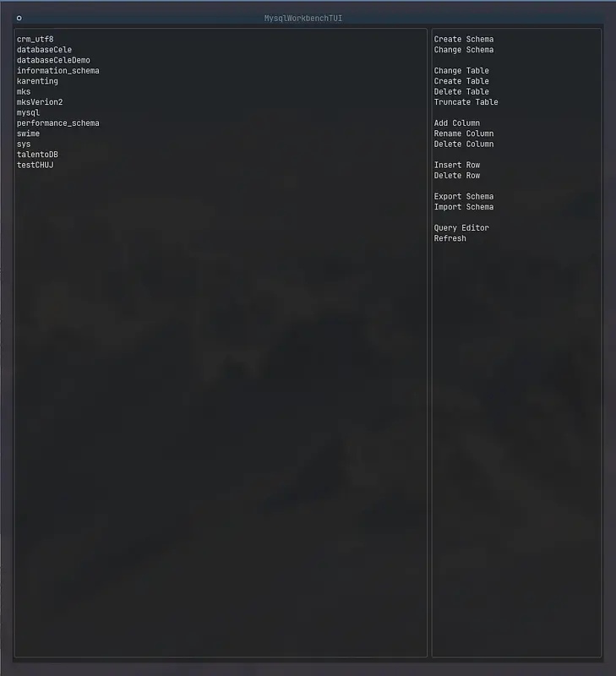Select the karenting schema
The width and height of the screenshot is (616, 676).
pyautogui.click(x=37, y=81)
